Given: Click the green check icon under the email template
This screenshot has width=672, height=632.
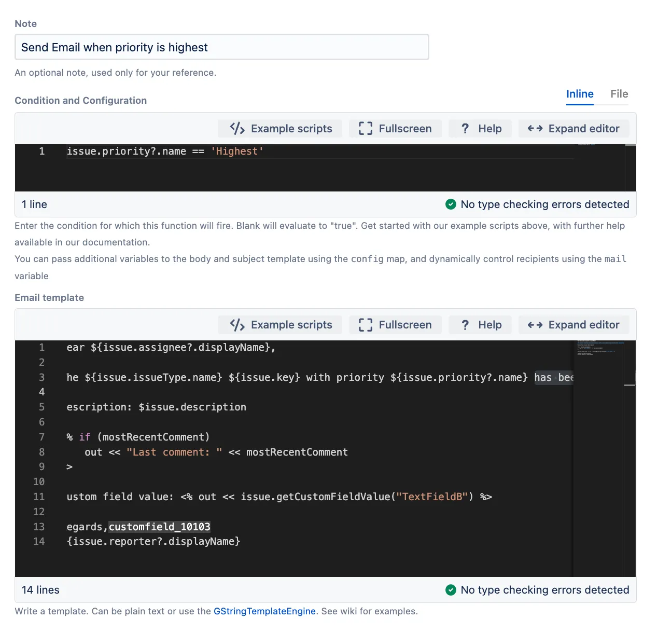Looking at the screenshot, I should pyautogui.click(x=451, y=590).
